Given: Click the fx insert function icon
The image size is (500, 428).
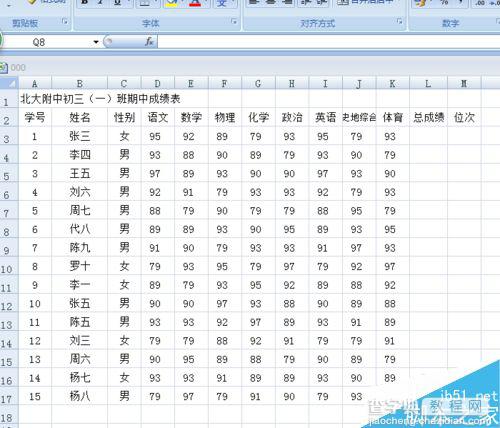Looking at the screenshot, I should pyautogui.click(x=149, y=42).
